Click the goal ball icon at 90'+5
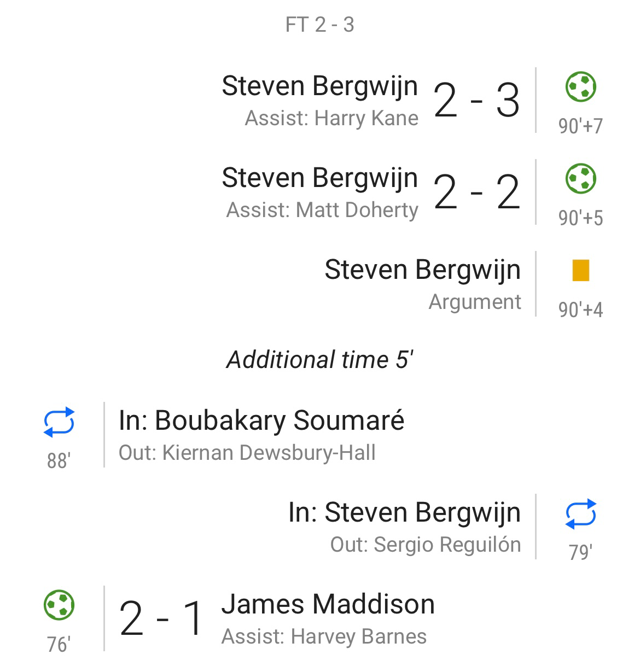 [580, 179]
